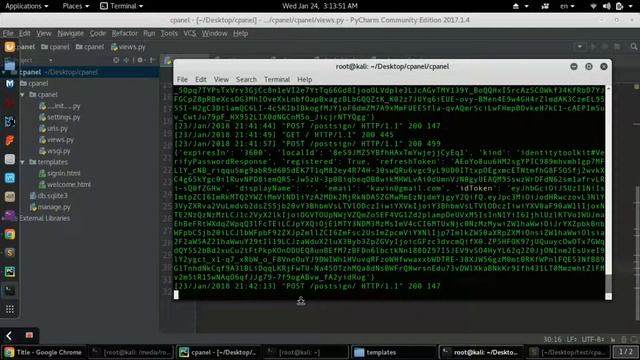Open the View menu in the terminal window
This screenshot has width=640, height=360.
[221, 79]
